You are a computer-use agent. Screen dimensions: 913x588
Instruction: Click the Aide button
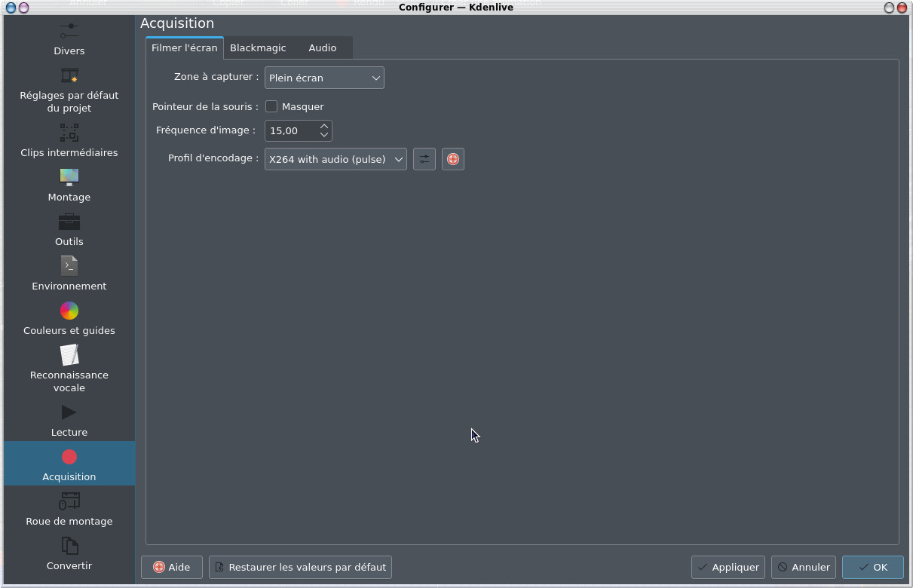click(x=172, y=567)
